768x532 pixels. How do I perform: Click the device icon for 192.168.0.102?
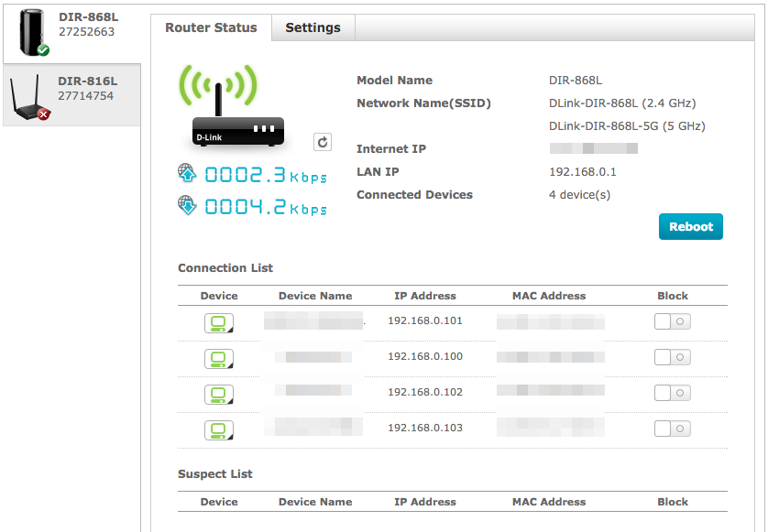pyautogui.click(x=218, y=393)
